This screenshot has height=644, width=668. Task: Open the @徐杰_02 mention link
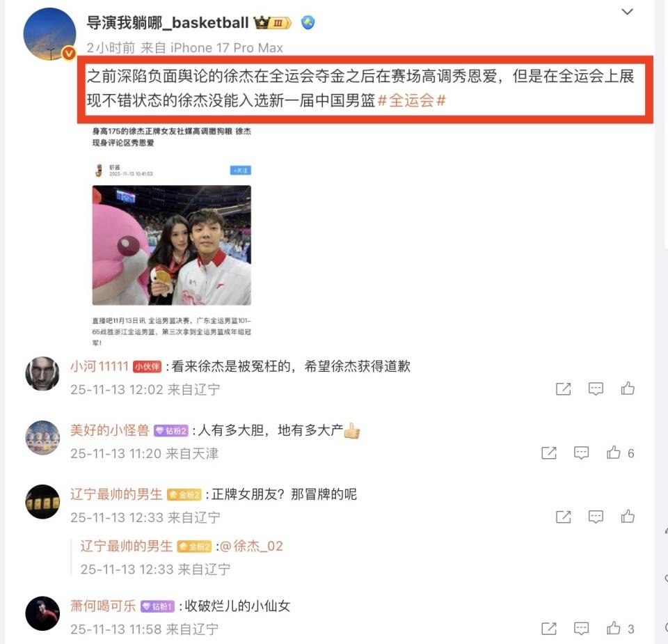pyautogui.click(x=251, y=546)
